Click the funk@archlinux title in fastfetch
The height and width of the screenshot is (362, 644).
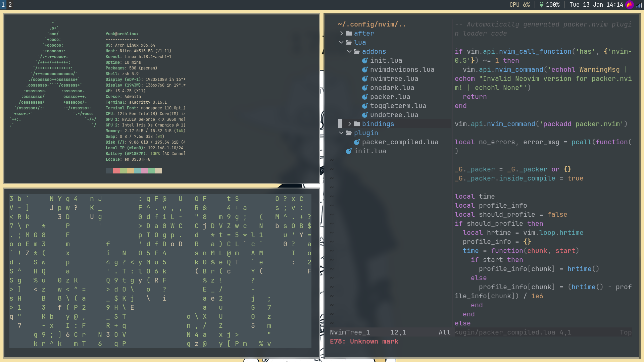click(122, 34)
